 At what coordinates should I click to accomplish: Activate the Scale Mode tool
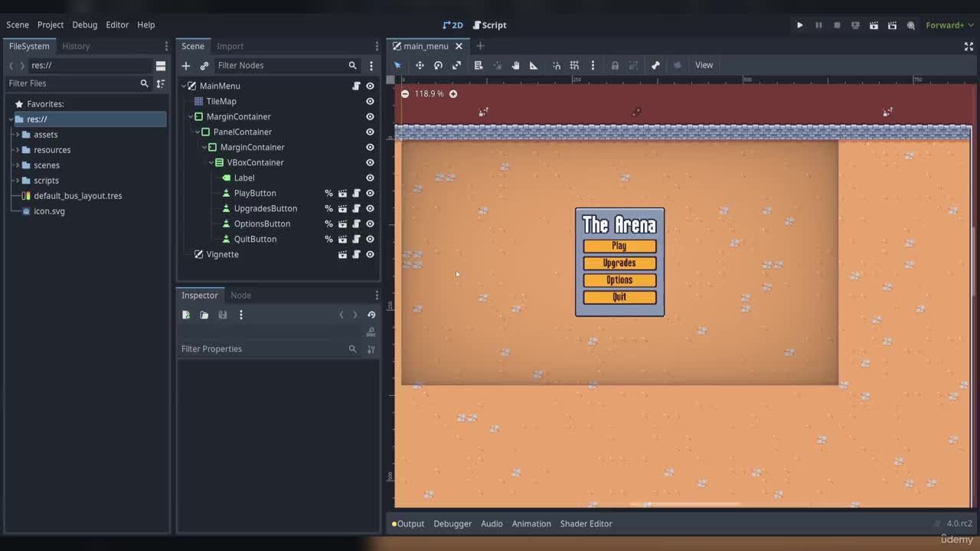coord(457,65)
